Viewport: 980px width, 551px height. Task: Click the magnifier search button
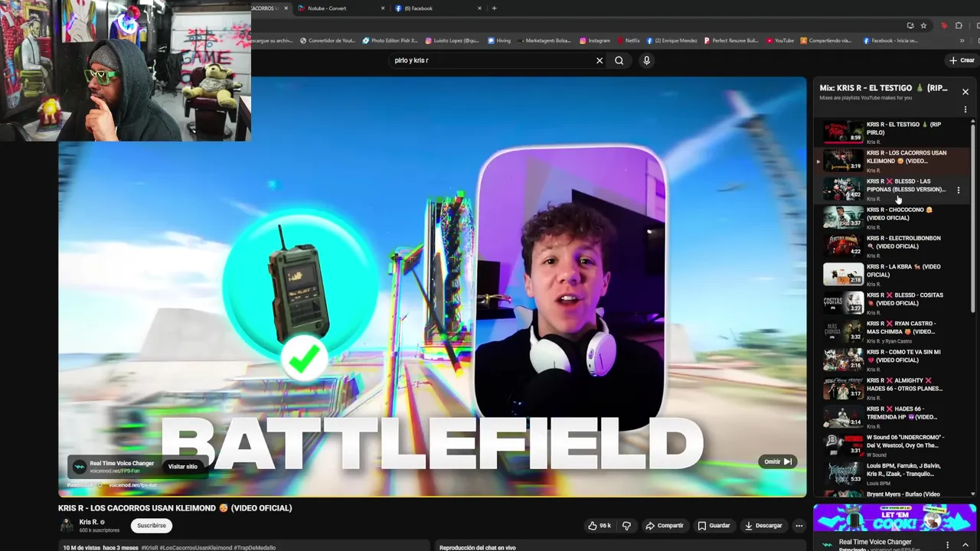(x=619, y=60)
